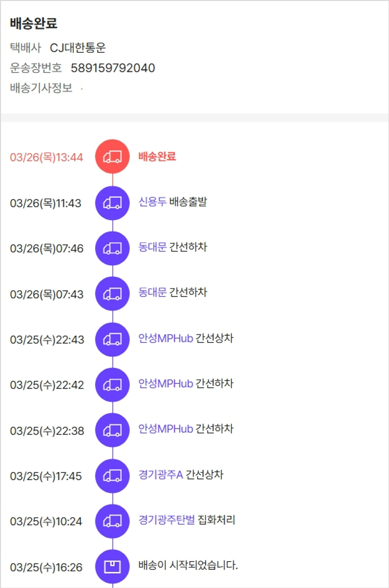
Task: Click the truck icon for 03/26 07:43 동대문
Action: click(112, 294)
